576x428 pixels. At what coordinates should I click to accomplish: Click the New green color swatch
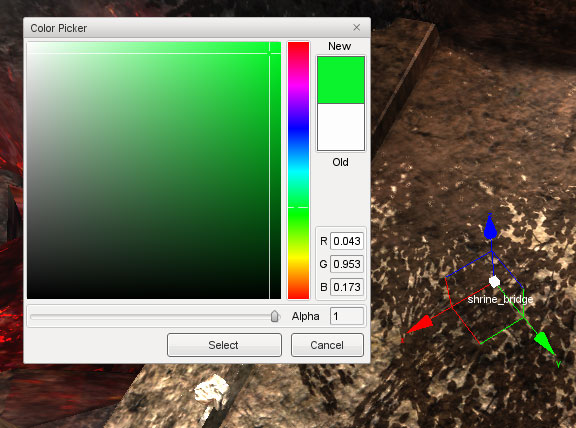click(x=341, y=80)
